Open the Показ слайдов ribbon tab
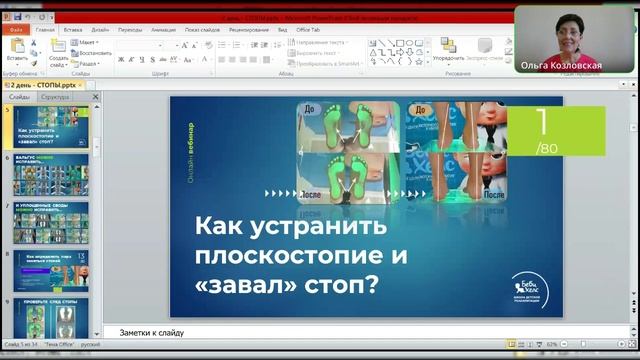Screen dimensions: 640x360 click(202, 30)
